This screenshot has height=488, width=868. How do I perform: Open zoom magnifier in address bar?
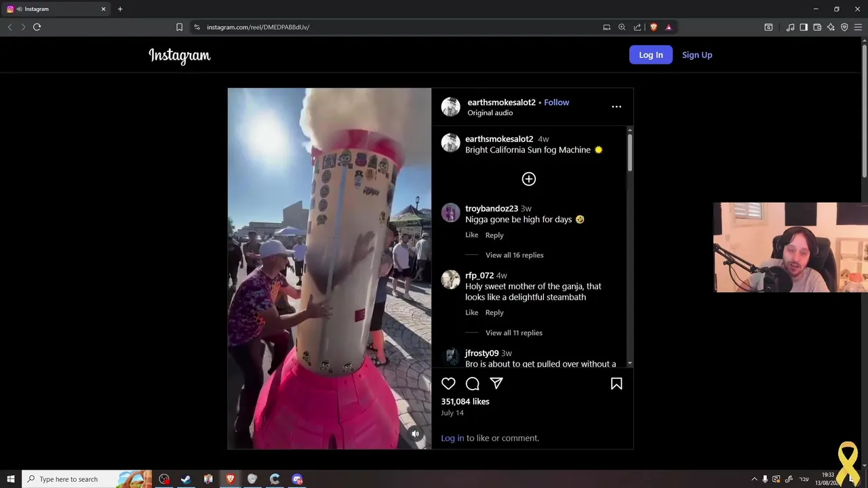[622, 27]
